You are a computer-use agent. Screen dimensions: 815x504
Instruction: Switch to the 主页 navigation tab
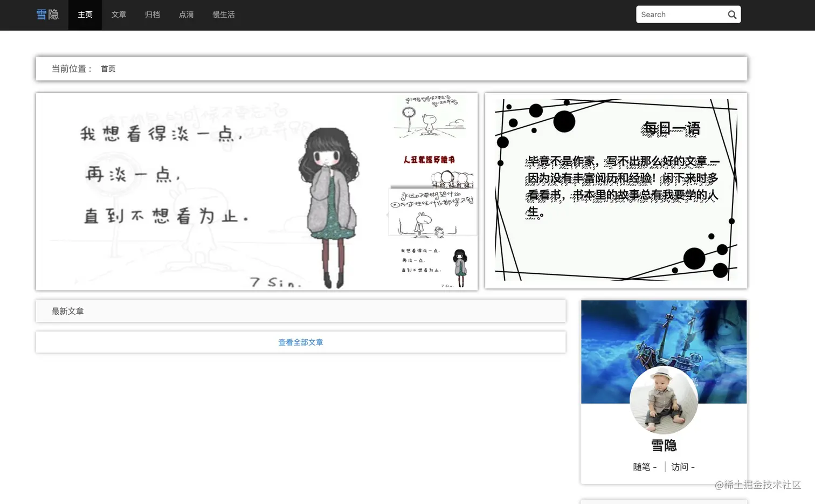click(x=85, y=15)
